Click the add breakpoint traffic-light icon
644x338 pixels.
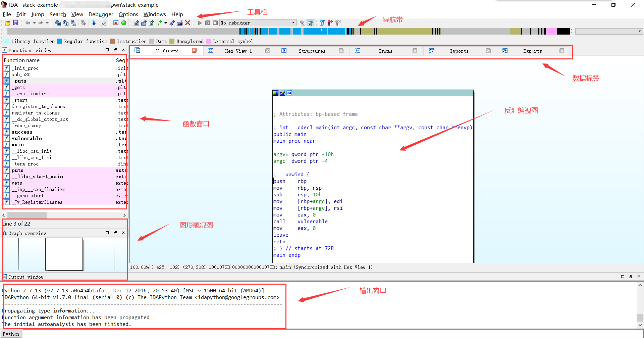tap(330, 23)
